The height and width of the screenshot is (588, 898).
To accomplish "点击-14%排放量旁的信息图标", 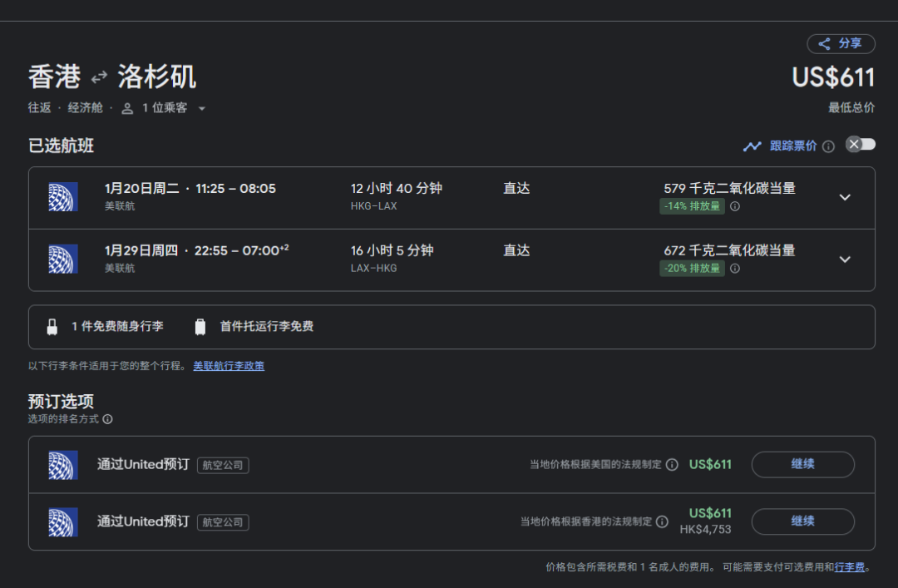I will pyautogui.click(x=735, y=206).
